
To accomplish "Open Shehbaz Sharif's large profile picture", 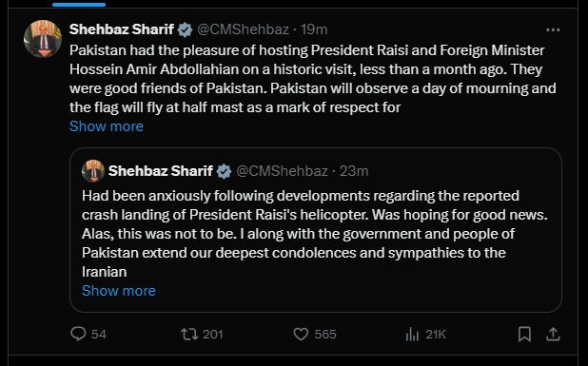I will tap(43, 39).
